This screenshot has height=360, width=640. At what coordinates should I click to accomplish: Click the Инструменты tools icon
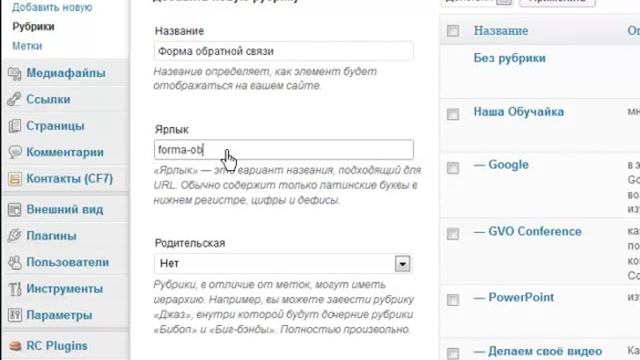tap(15, 289)
